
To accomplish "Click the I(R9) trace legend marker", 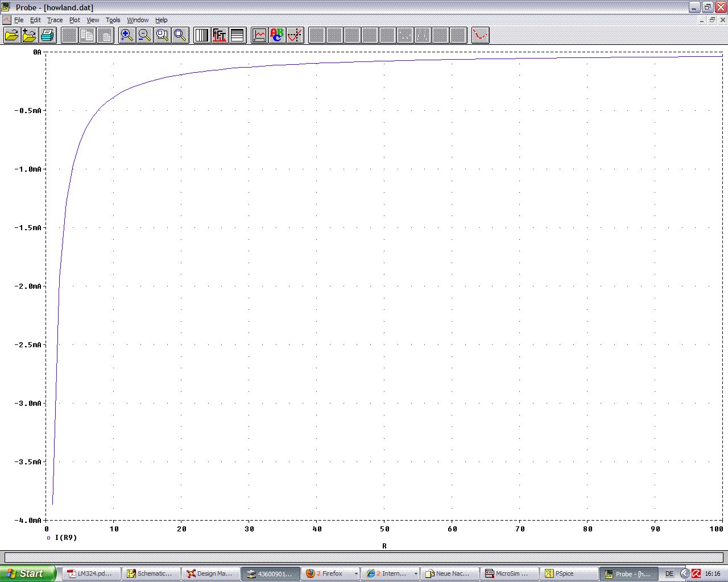I will pyautogui.click(x=49, y=538).
